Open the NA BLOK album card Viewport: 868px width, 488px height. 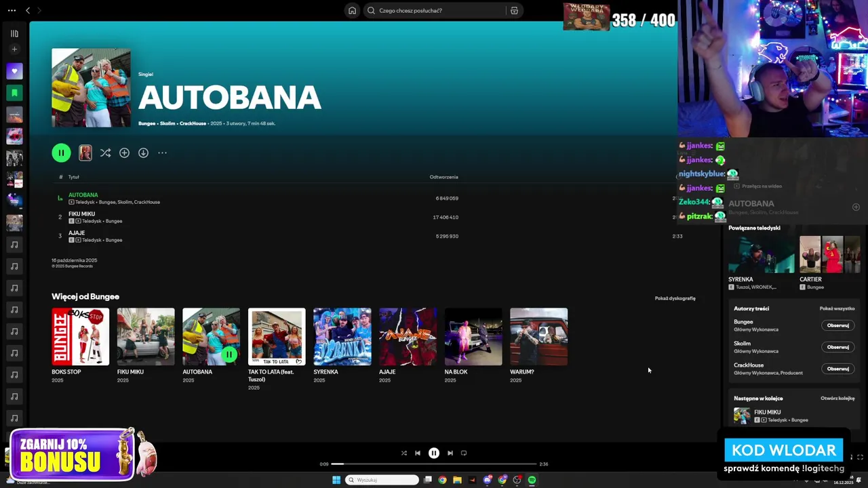[x=473, y=346]
